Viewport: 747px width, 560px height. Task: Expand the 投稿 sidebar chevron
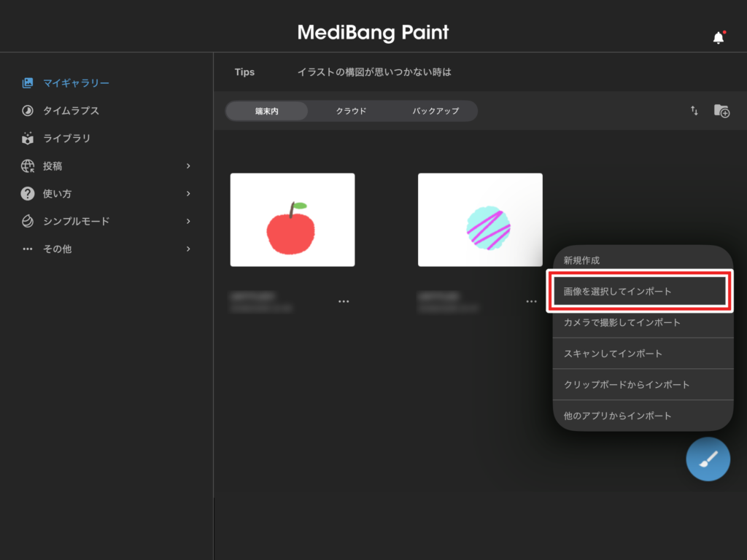coord(188,166)
